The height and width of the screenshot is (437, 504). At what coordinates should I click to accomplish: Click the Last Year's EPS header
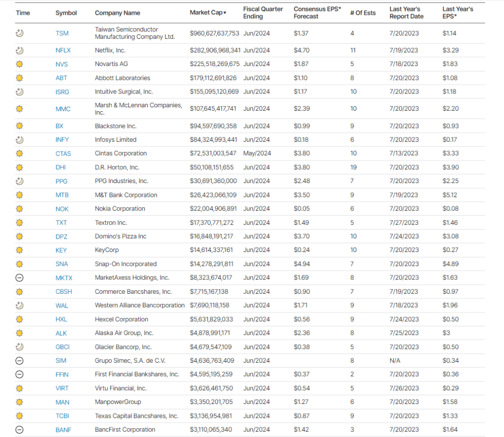point(458,13)
